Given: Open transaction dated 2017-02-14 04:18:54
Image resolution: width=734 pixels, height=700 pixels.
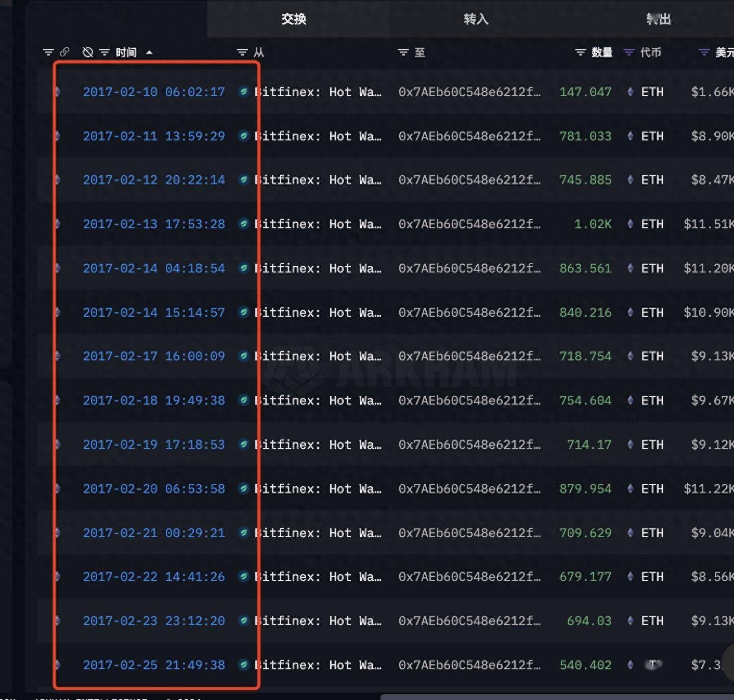Looking at the screenshot, I should (154, 268).
